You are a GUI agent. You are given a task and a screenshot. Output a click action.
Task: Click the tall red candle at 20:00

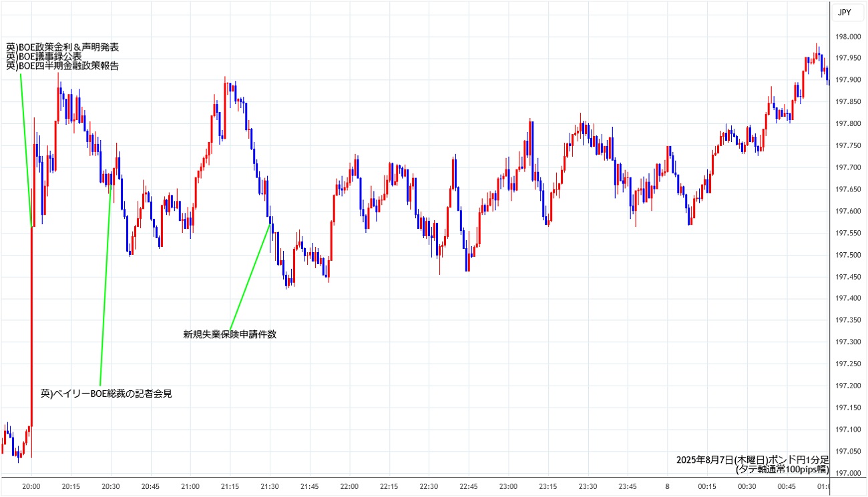point(31,327)
